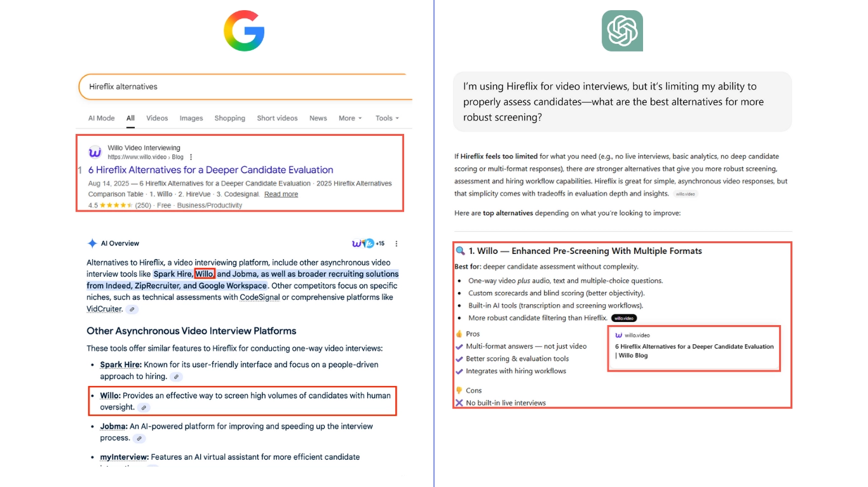Switch to the Images tab
This screenshot has width=868, height=487.
[191, 118]
